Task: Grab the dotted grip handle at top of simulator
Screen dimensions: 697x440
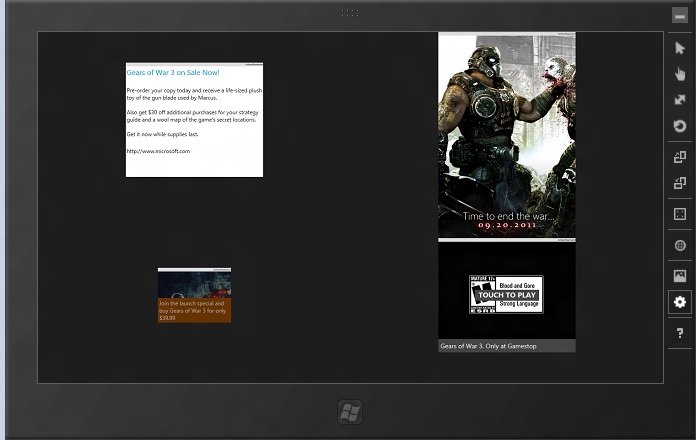Action: pyautogui.click(x=350, y=13)
